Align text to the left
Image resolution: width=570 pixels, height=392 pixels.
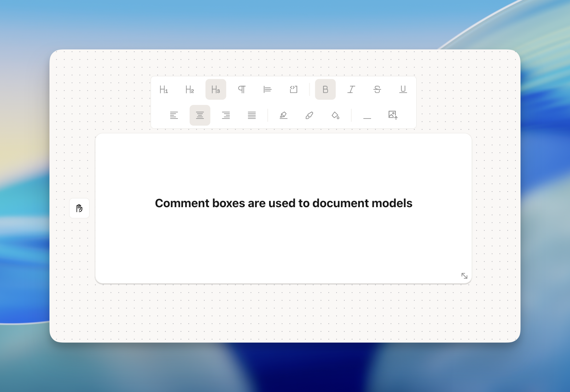pyautogui.click(x=174, y=115)
